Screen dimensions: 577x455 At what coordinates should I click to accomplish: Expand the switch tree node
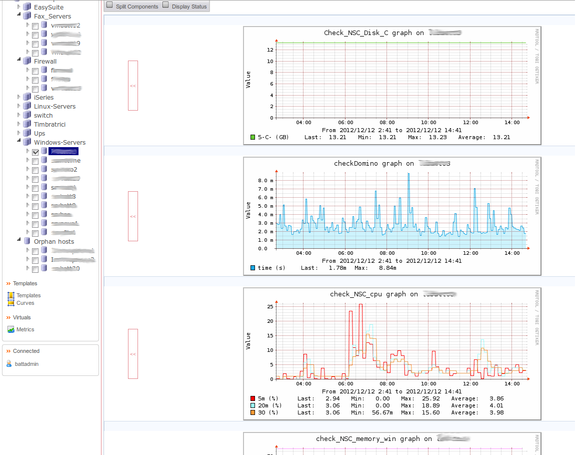[18, 115]
